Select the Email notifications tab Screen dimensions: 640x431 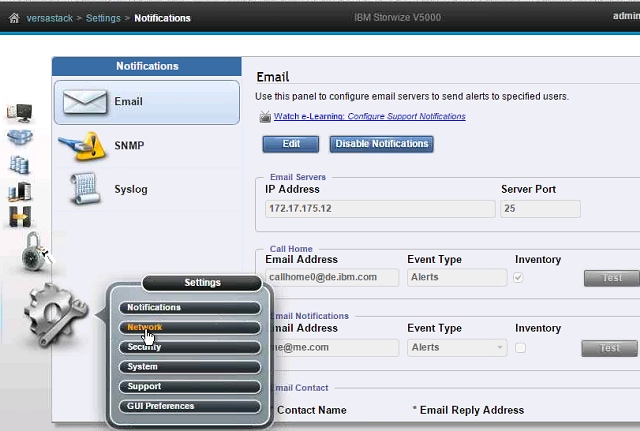tap(147, 102)
